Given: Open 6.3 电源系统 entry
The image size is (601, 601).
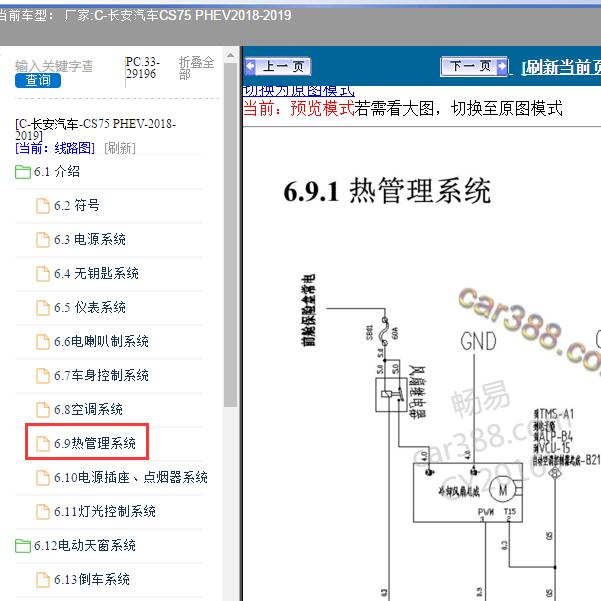Looking at the screenshot, I should pos(90,240).
